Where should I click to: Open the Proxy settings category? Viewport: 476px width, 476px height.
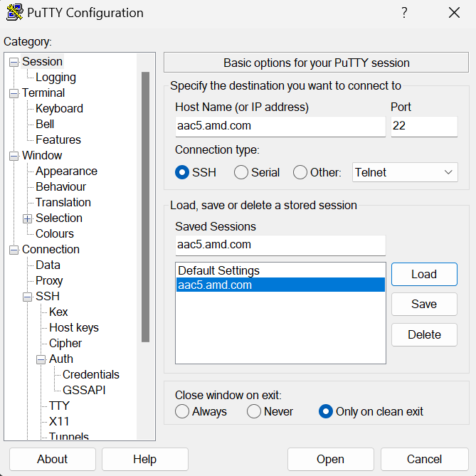click(x=49, y=281)
